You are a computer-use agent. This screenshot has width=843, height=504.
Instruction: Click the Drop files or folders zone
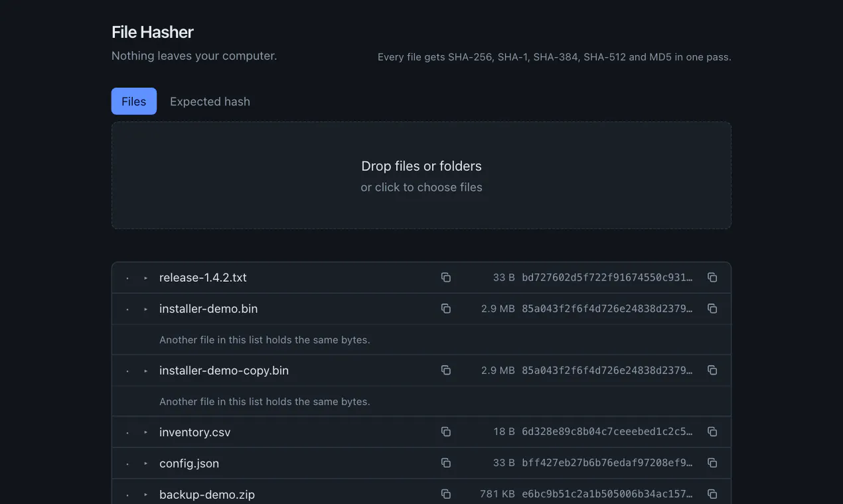(x=421, y=176)
